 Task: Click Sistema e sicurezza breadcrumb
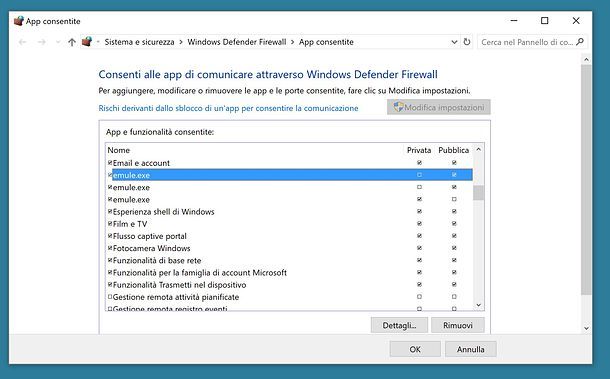tap(139, 42)
